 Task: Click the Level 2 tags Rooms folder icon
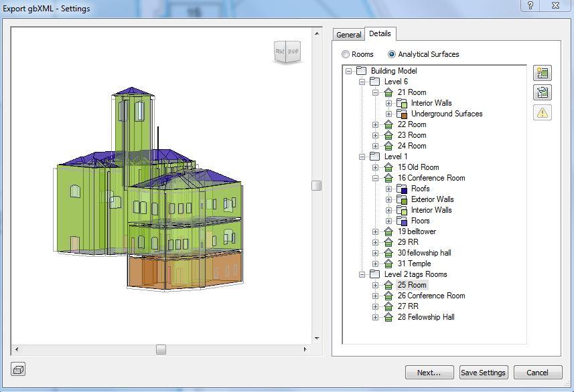374,274
